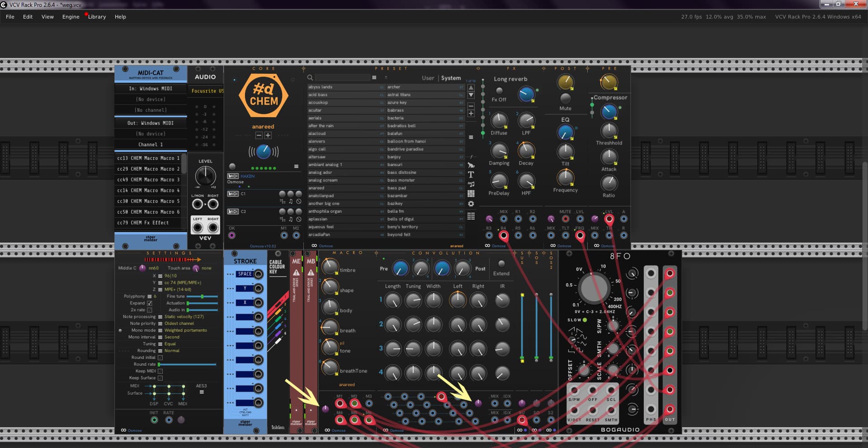
Task: Click the preset page-up triangle arrow
Action: pos(471,87)
